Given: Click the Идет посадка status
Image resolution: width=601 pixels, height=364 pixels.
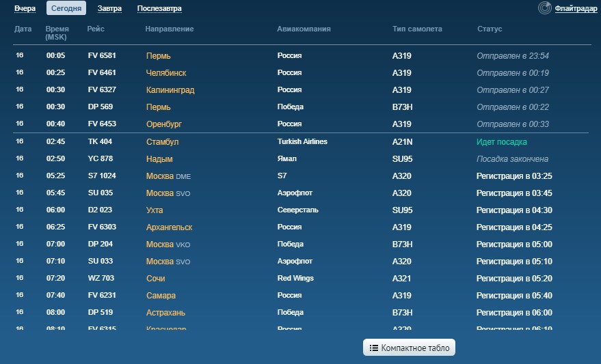Looking at the screenshot, I should coord(502,141).
